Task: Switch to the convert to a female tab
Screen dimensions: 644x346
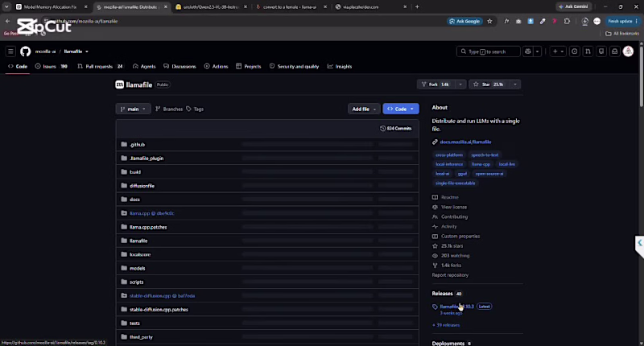Action: 290,7
